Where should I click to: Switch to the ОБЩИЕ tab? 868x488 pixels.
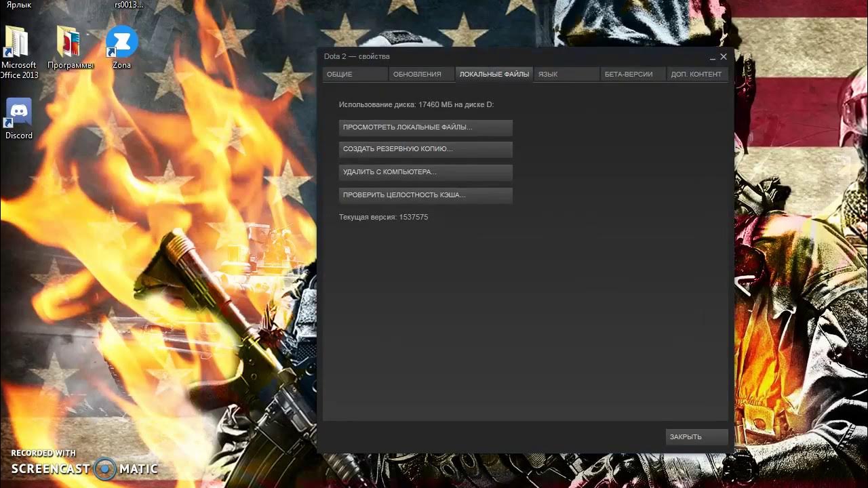(355, 74)
